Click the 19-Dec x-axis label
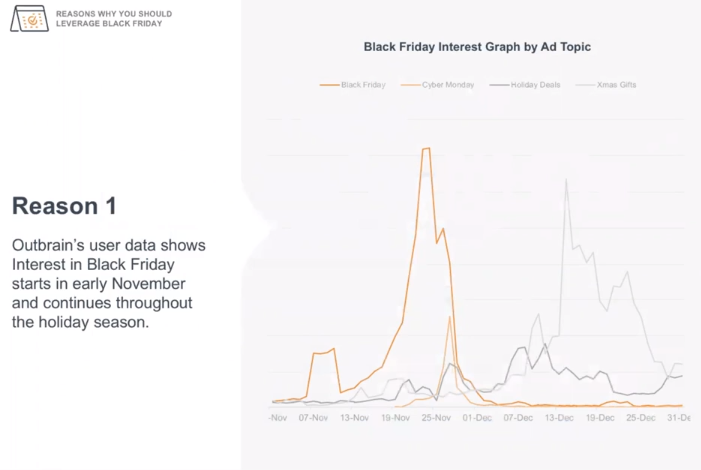The width and height of the screenshot is (701, 470). coord(598,417)
